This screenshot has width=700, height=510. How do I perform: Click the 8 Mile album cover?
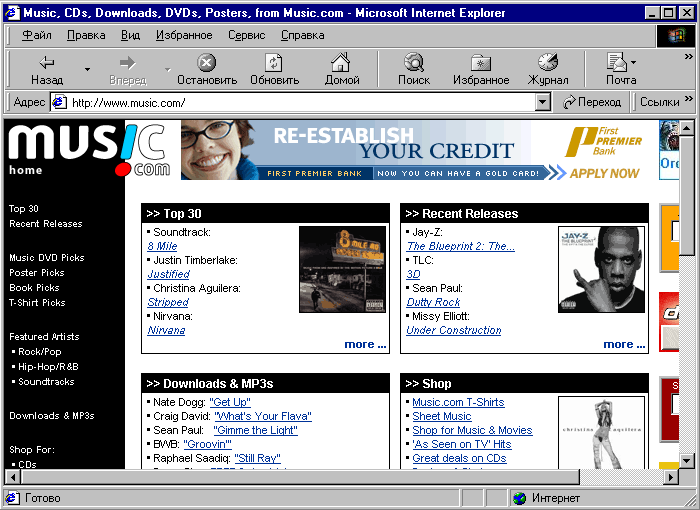pyautogui.click(x=342, y=269)
